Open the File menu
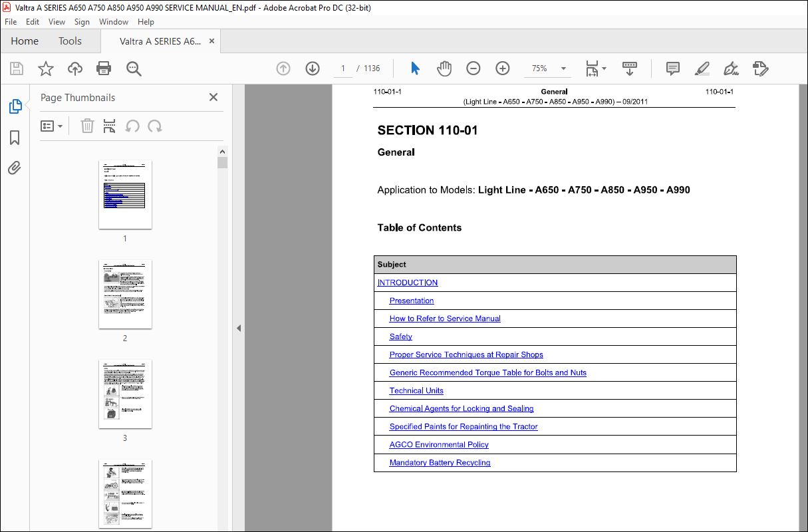Viewport: 808px width, 532px height. [11, 22]
